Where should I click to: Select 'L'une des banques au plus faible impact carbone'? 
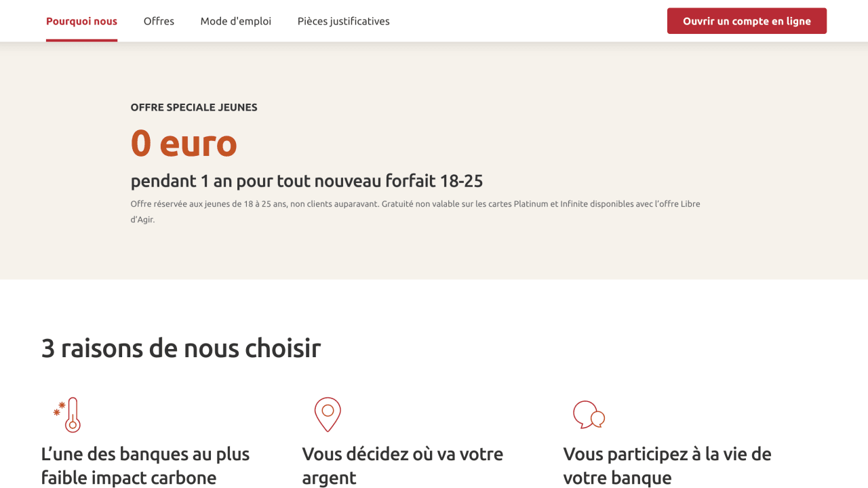[x=145, y=465]
